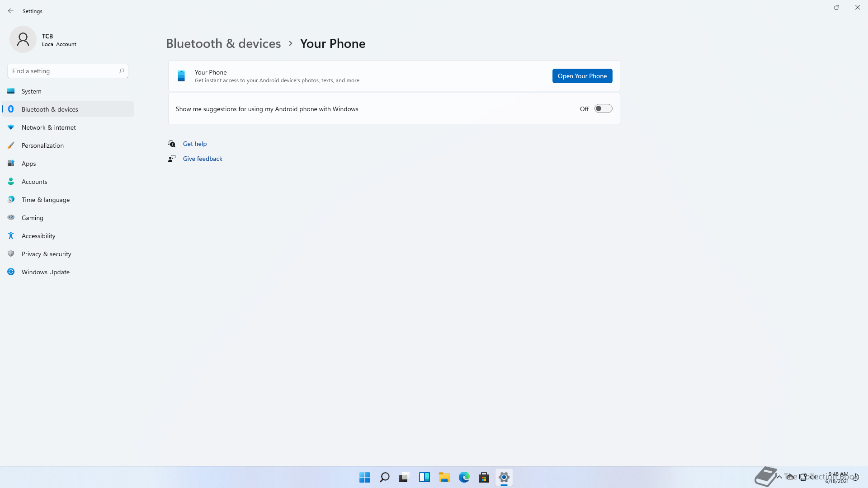Screen dimensions: 868x488
Task: Launch Microsoft Edge from the taskbar
Action: [x=464, y=477]
